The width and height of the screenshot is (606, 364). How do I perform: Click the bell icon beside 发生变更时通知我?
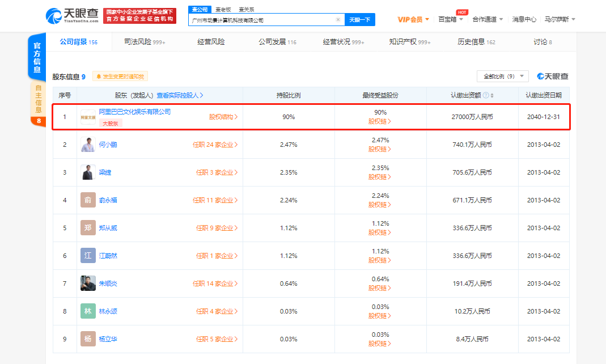point(98,75)
